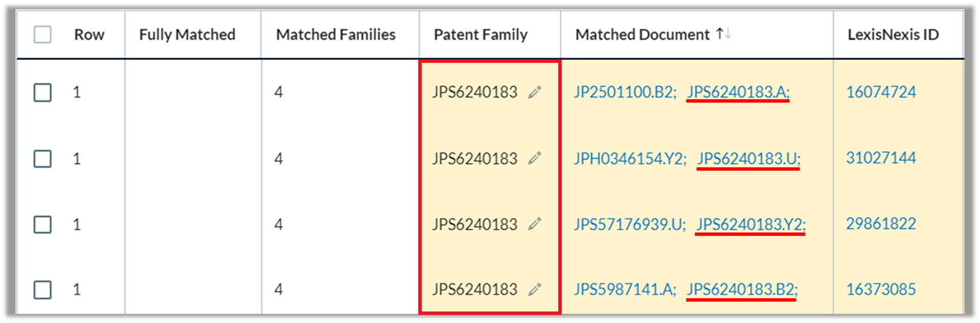The width and height of the screenshot is (980, 323).
Task: Edit patent family pencil in fourth row
Action: pyautogui.click(x=535, y=290)
